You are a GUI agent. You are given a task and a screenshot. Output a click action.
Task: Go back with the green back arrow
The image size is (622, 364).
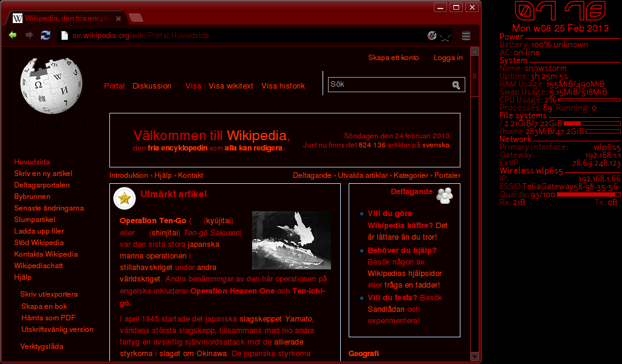click(13, 35)
